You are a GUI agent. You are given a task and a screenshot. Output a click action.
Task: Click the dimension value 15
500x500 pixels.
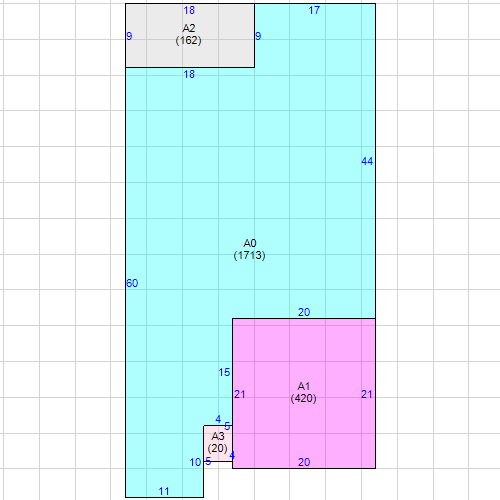[x=224, y=372]
